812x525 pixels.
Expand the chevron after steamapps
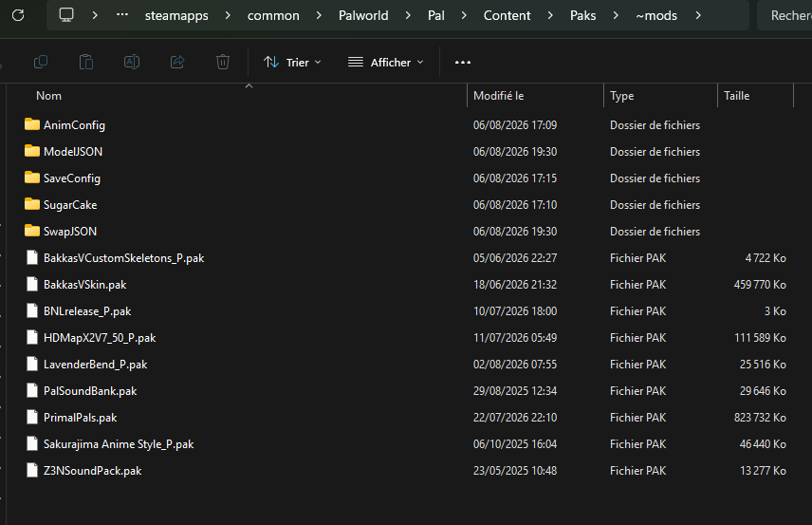pyautogui.click(x=228, y=15)
